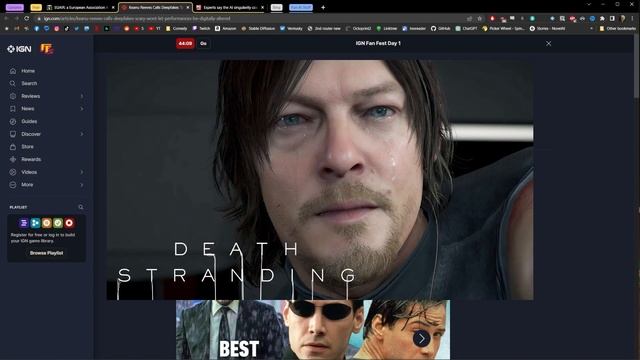The image size is (640, 360).
Task: Click the Discover icon in the sidebar
Action: (x=13, y=134)
